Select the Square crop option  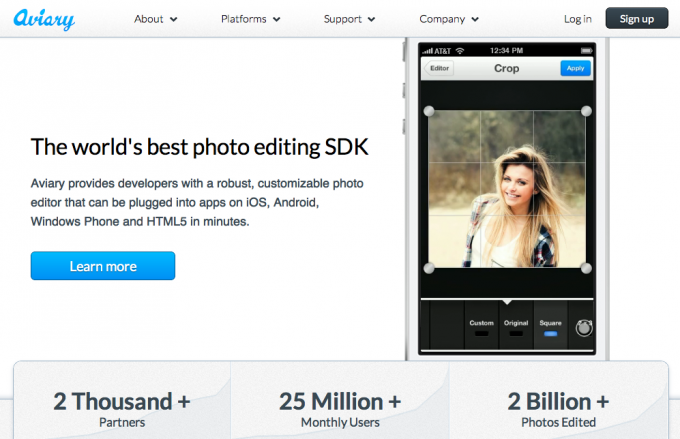click(x=550, y=326)
